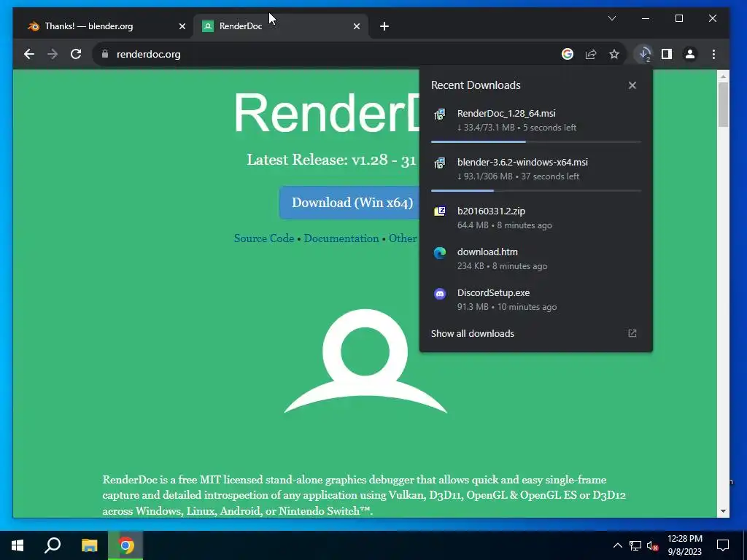The width and height of the screenshot is (747, 560).
Task: Click the page scrollbar up arrow
Action: (723, 76)
